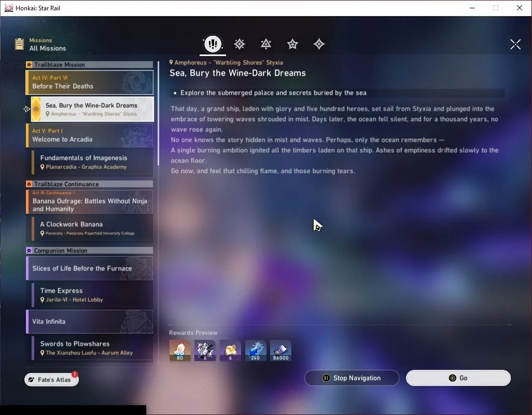
Task: Switch to Trailblaze Continuance filter icon
Action: pyautogui.click(x=266, y=44)
